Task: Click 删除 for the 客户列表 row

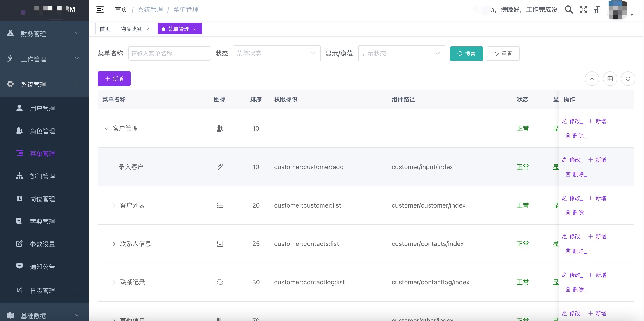Action: 576,213
